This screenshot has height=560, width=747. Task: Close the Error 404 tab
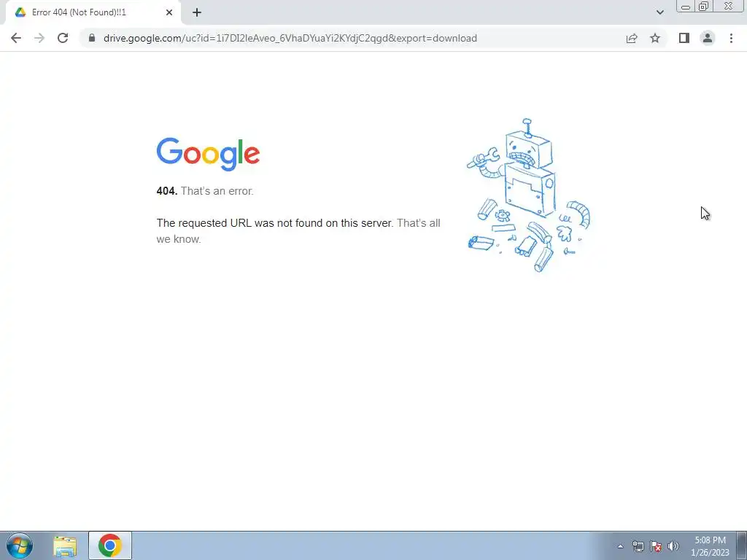coord(169,12)
